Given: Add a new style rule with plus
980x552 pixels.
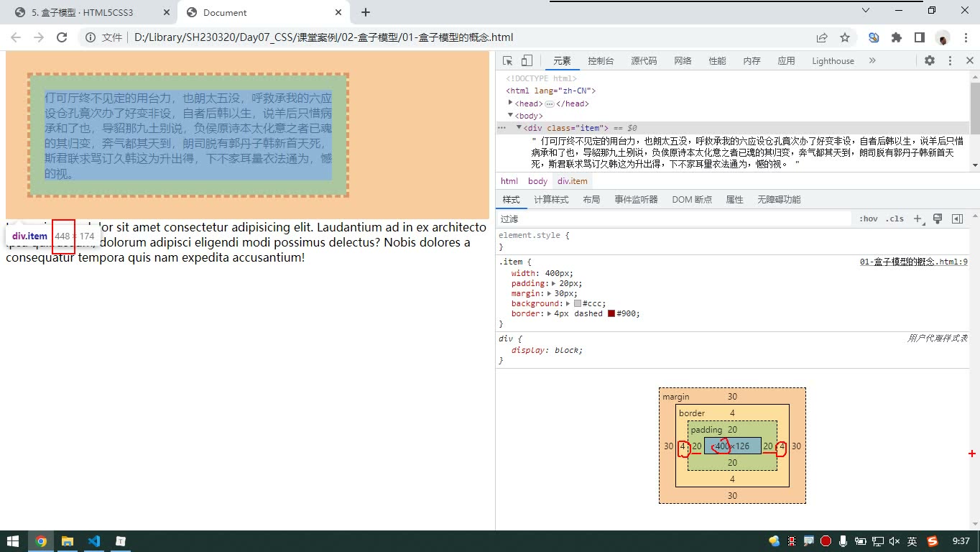Looking at the screenshot, I should point(917,219).
